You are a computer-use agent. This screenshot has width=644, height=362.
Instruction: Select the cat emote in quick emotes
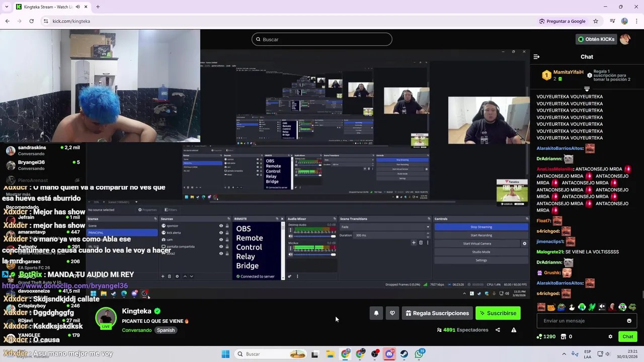click(x=551, y=307)
